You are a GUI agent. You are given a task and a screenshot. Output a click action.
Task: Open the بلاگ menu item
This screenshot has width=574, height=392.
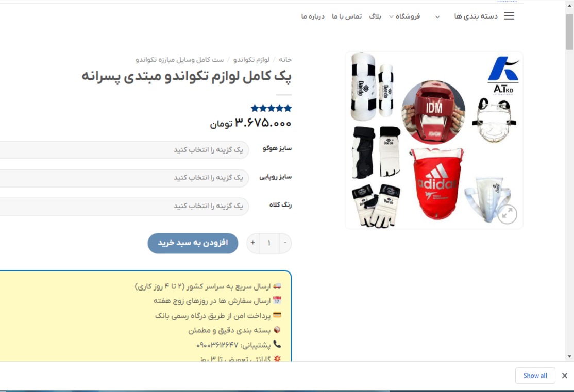[x=375, y=16]
